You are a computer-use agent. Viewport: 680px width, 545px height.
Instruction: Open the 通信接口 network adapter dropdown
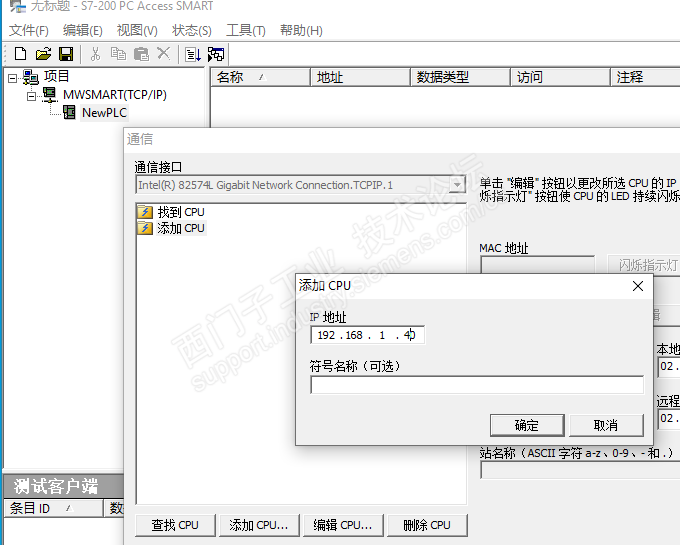tap(457, 185)
